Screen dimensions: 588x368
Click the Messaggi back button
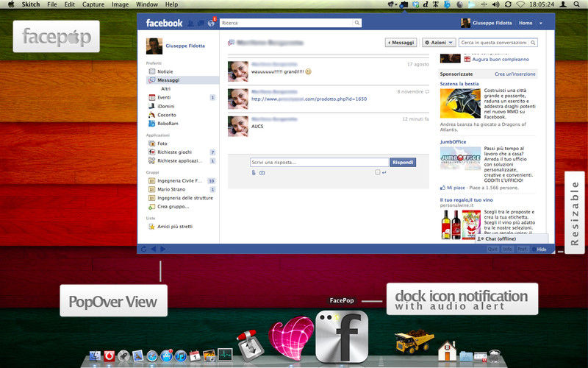(401, 43)
